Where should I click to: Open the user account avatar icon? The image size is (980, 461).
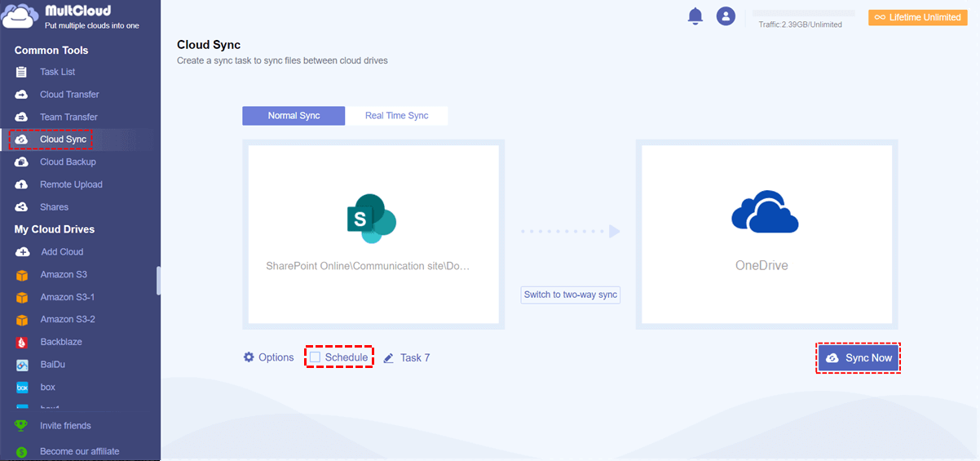pyautogui.click(x=726, y=16)
